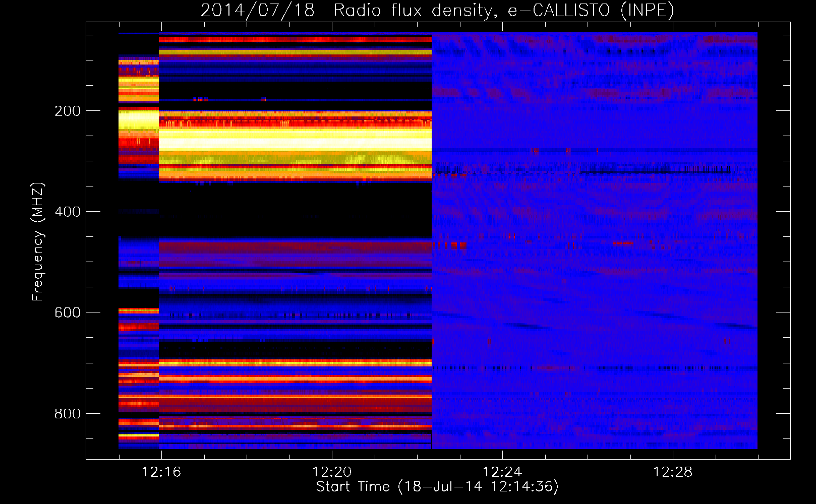The height and width of the screenshot is (504, 816).
Task: Click the '12:28' time tick label
Action: point(673,472)
